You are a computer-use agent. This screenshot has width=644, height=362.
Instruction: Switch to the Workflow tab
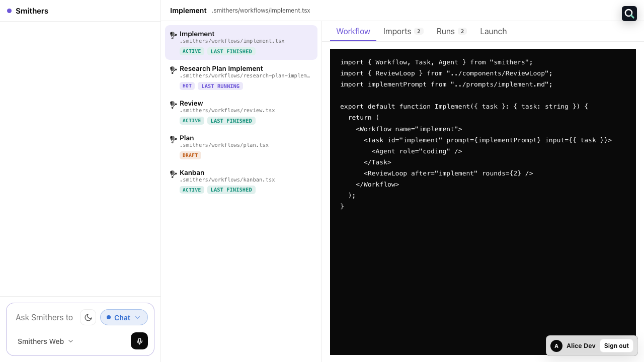[x=353, y=31]
